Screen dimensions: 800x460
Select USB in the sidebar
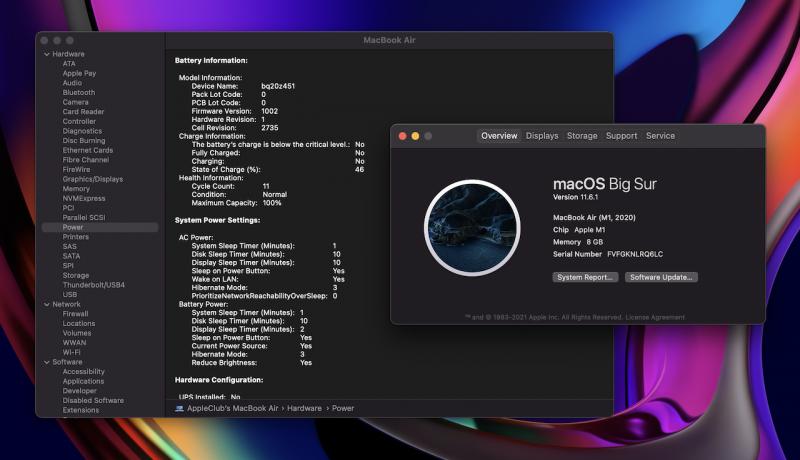[69, 295]
